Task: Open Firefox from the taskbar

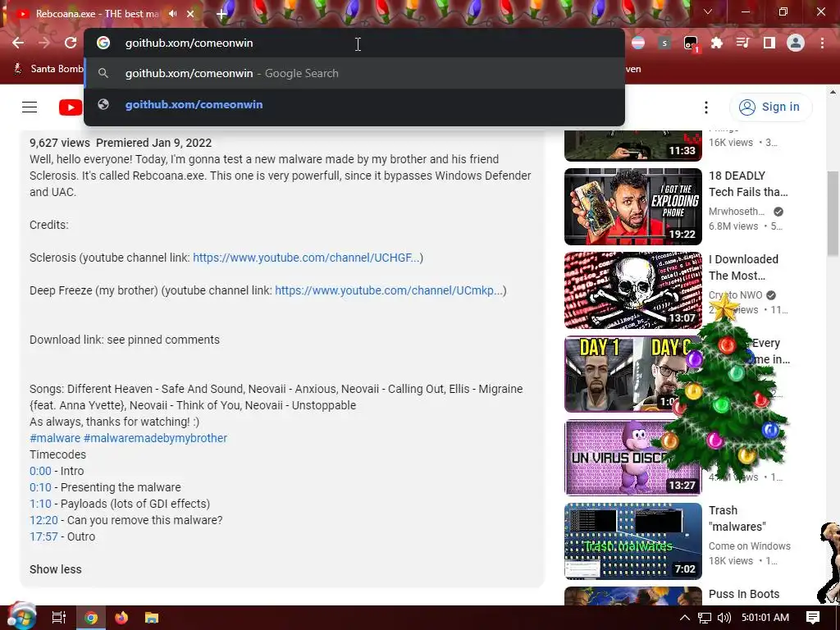Action: 121,618
